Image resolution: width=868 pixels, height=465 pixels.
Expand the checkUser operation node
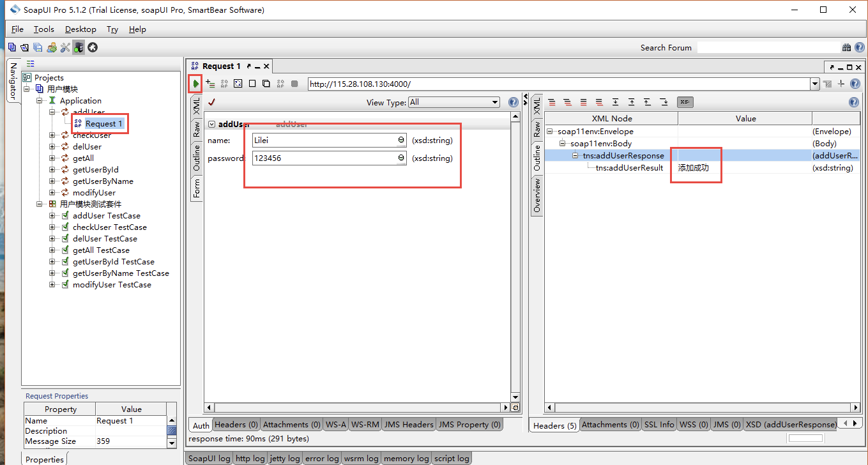52,135
